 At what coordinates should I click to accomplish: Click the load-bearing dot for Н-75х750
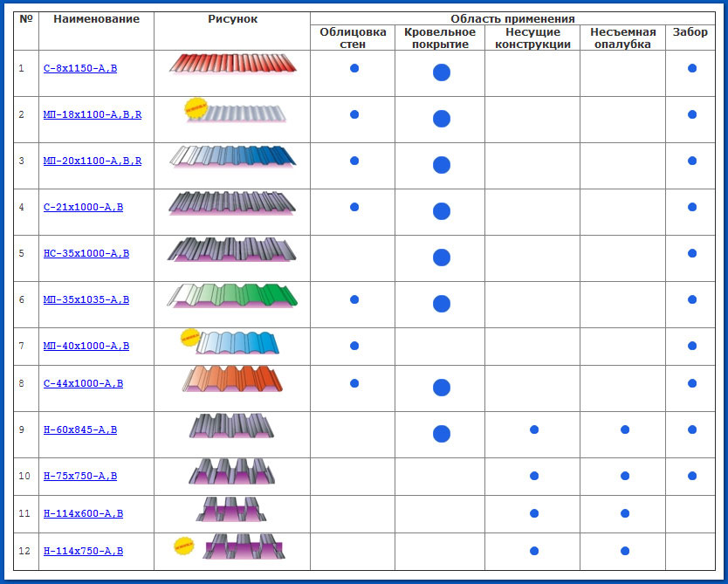[534, 476]
